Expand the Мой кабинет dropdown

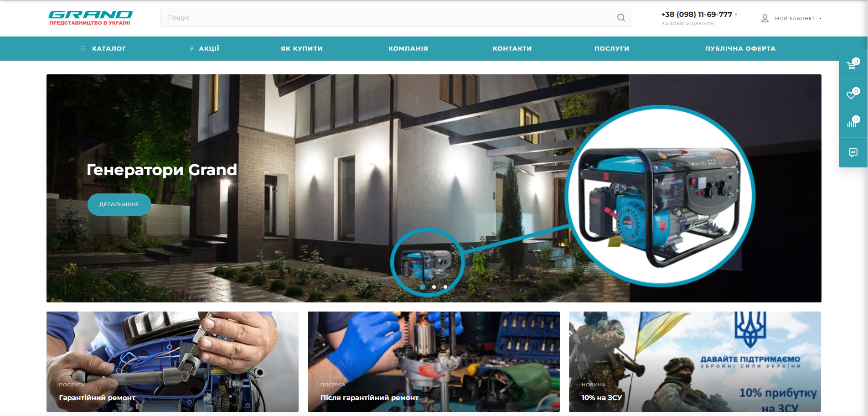820,19
